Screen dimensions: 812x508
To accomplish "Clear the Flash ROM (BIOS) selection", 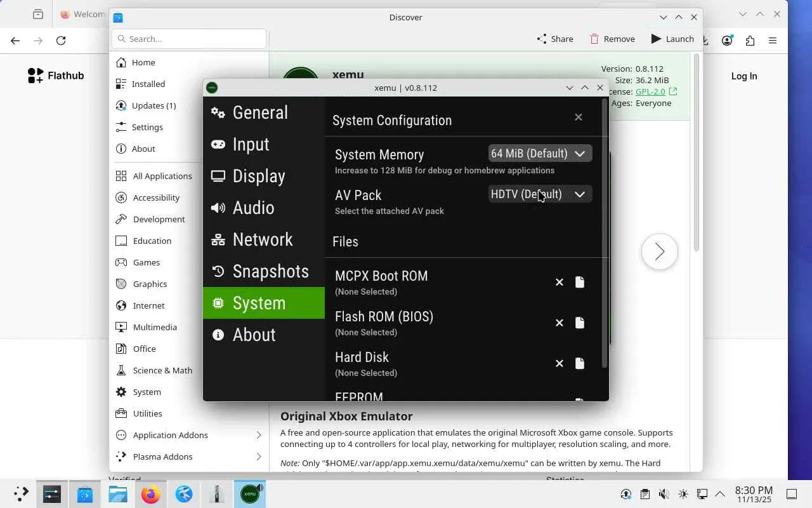I will point(560,323).
